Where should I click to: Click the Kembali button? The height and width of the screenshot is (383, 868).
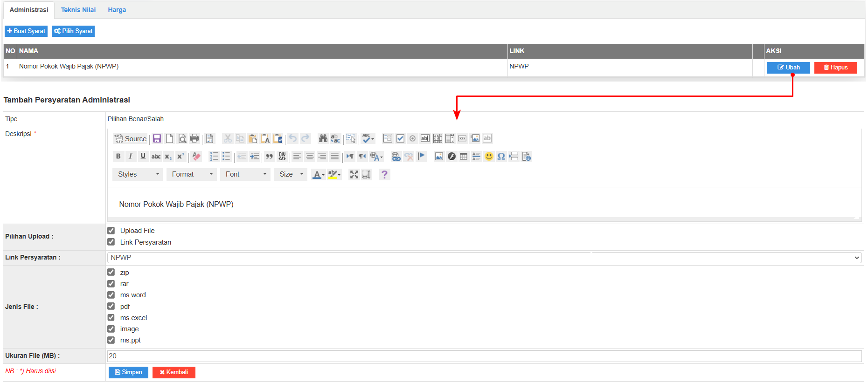click(x=174, y=372)
